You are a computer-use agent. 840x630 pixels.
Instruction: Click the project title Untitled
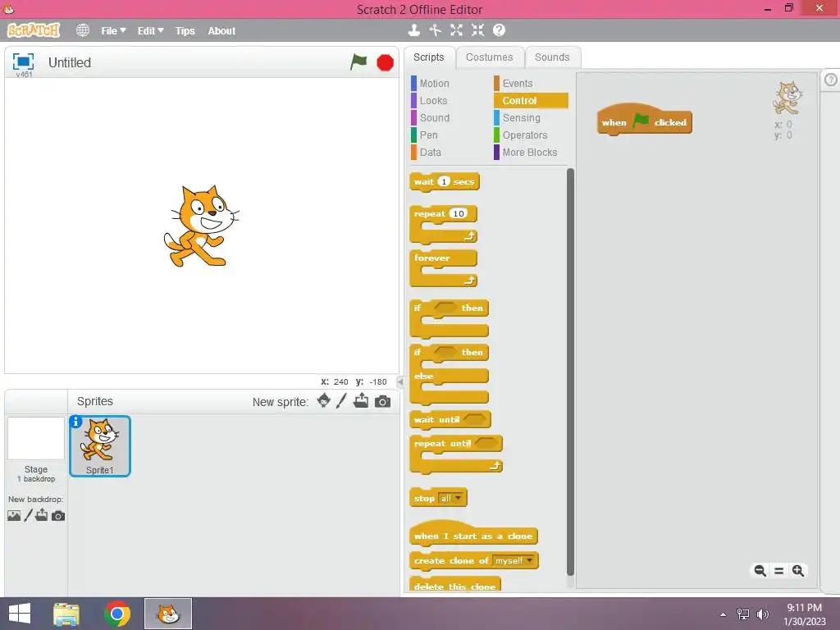tap(70, 62)
